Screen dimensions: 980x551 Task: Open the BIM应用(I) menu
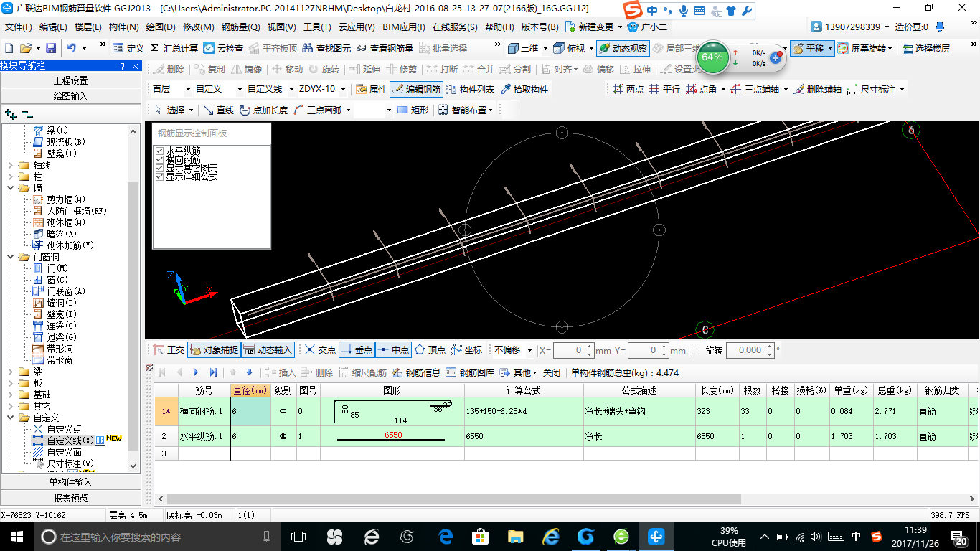404,27
